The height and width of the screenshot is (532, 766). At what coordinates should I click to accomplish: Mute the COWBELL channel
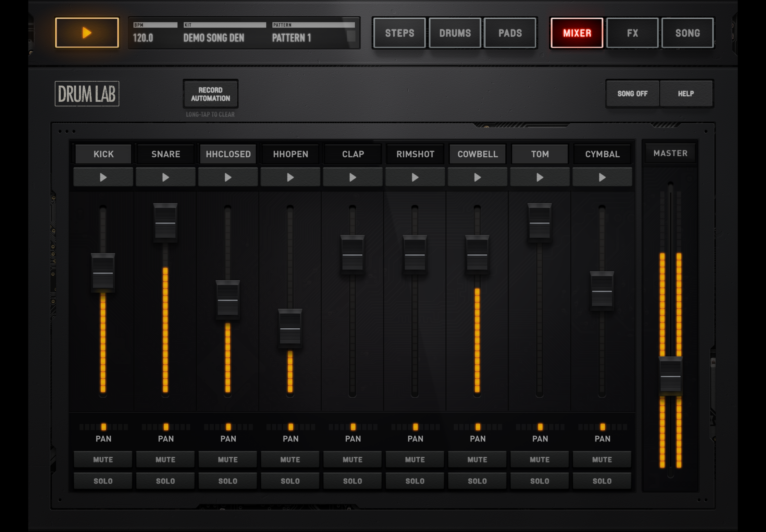[477, 459]
